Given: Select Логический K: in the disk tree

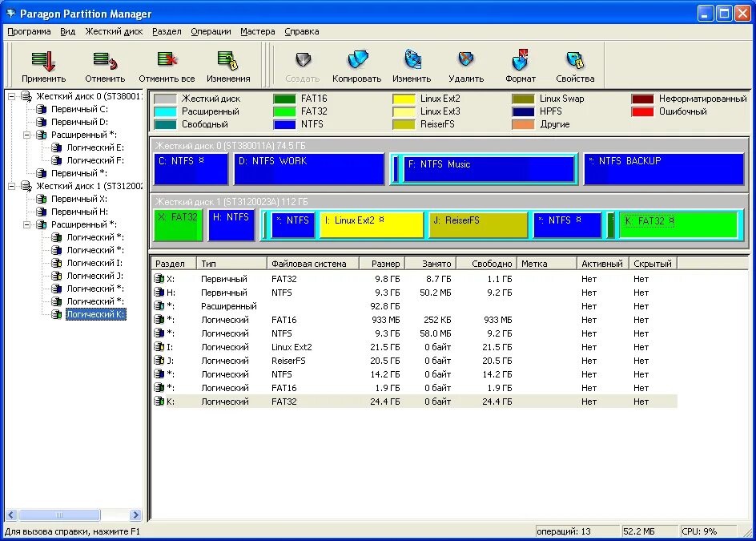Looking at the screenshot, I should coord(95,314).
